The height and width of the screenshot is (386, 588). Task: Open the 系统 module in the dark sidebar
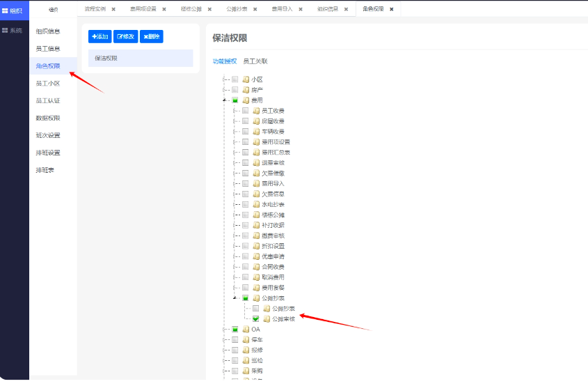[12, 31]
